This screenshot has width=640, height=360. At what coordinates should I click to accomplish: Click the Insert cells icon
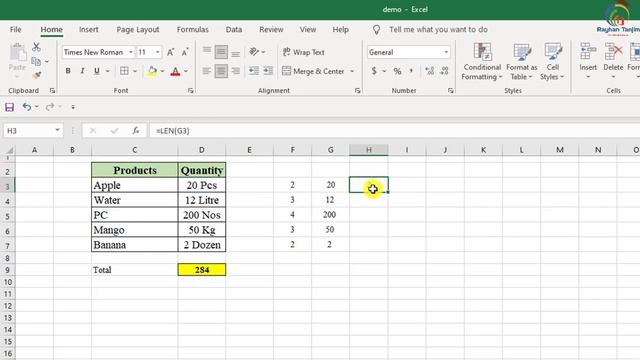pyautogui.click(x=588, y=52)
